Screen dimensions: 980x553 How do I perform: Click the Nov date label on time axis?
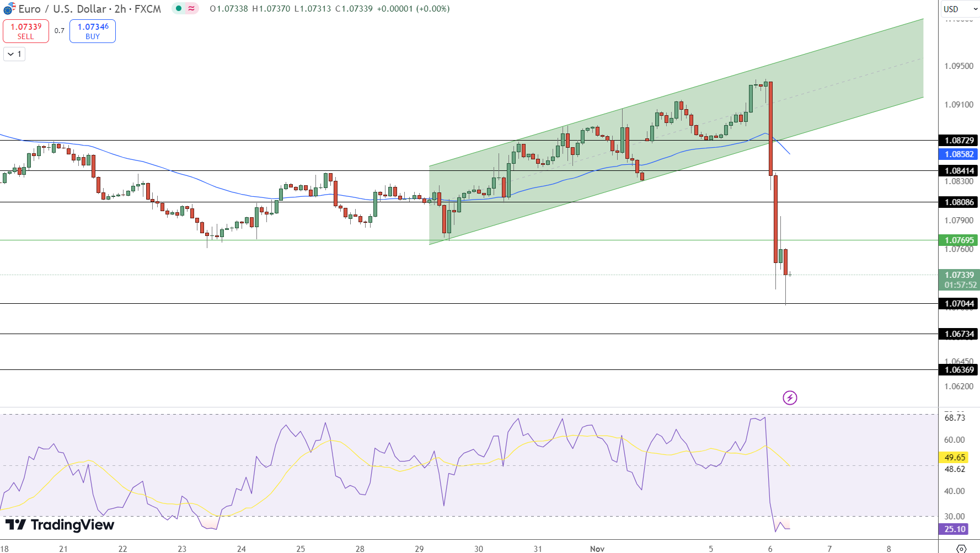click(x=597, y=549)
